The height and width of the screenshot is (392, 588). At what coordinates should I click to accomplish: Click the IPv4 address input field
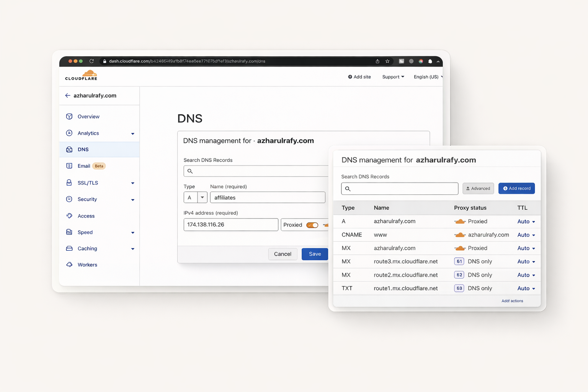tap(231, 225)
